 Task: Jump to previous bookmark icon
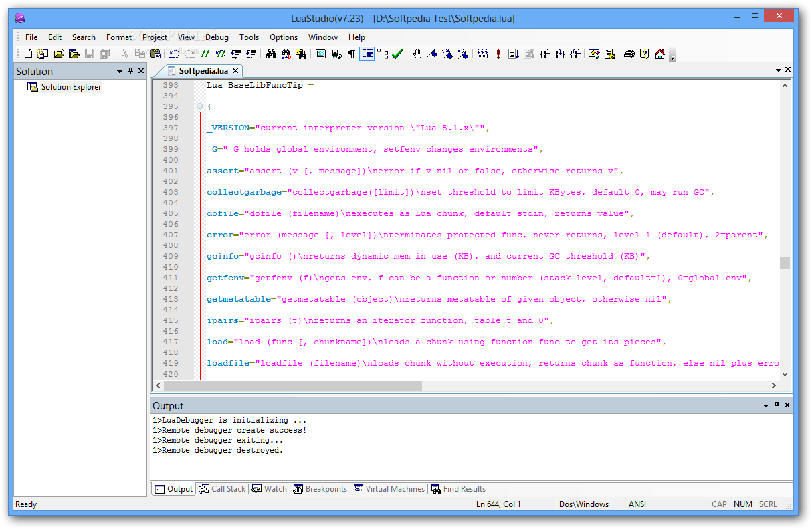[463, 54]
